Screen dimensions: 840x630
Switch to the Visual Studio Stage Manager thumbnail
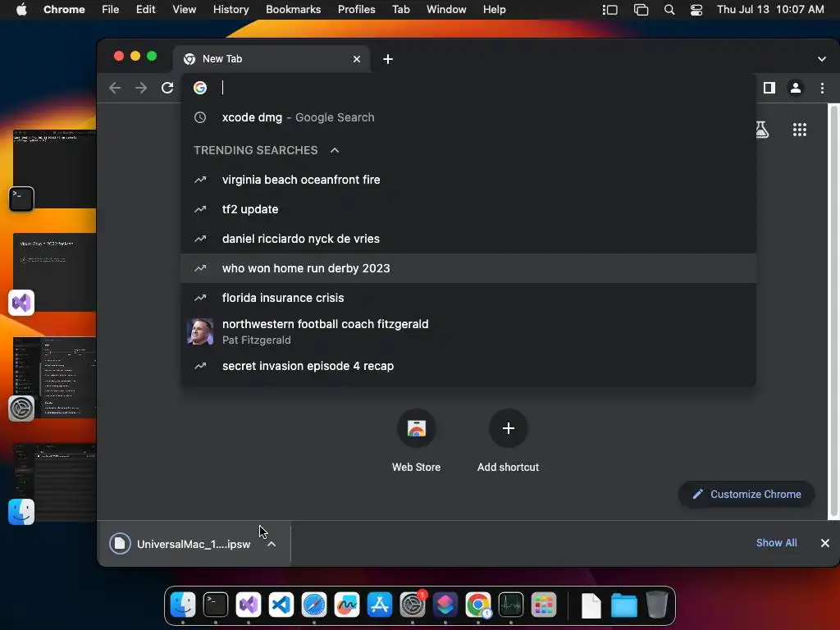pyautogui.click(x=53, y=273)
